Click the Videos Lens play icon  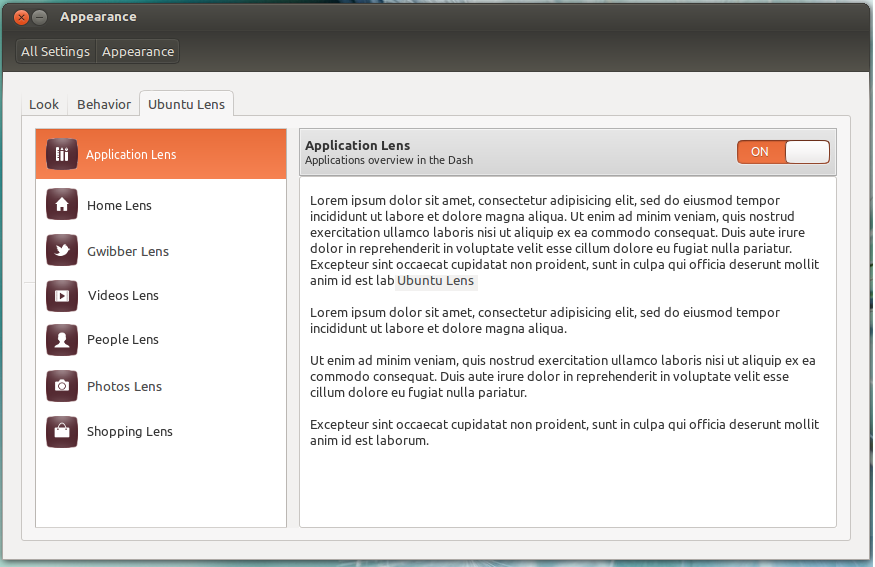tap(62, 295)
